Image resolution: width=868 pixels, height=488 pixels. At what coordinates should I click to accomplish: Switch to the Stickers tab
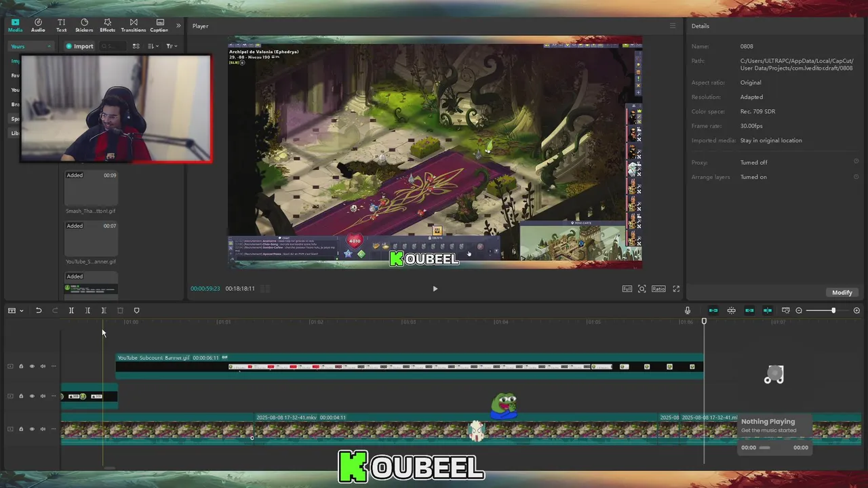pyautogui.click(x=84, y=25)
